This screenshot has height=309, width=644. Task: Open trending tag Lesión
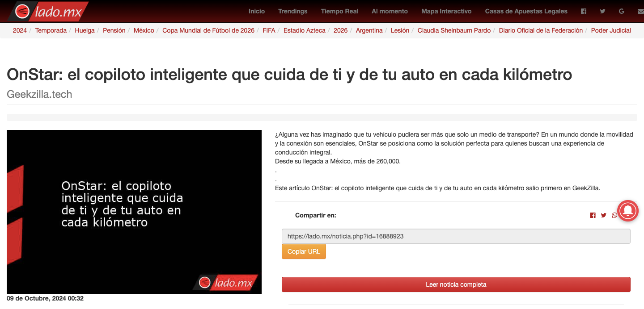(x=400, y=30)
